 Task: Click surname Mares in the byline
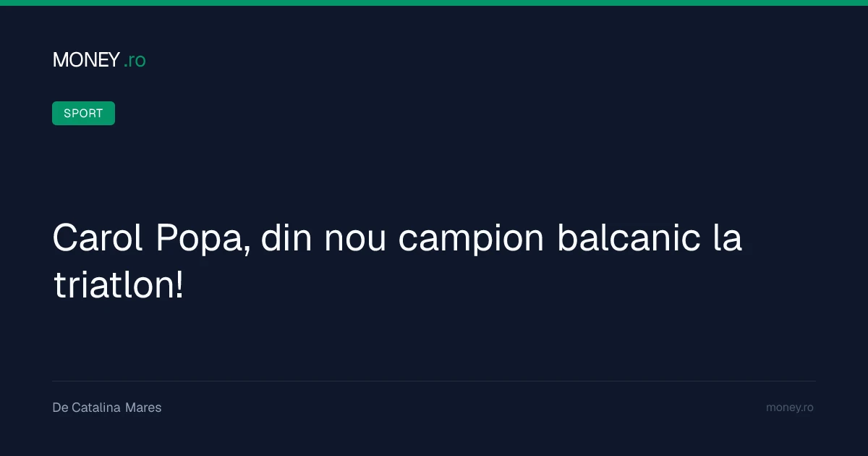pyautogui.click(x=143, y=408)
